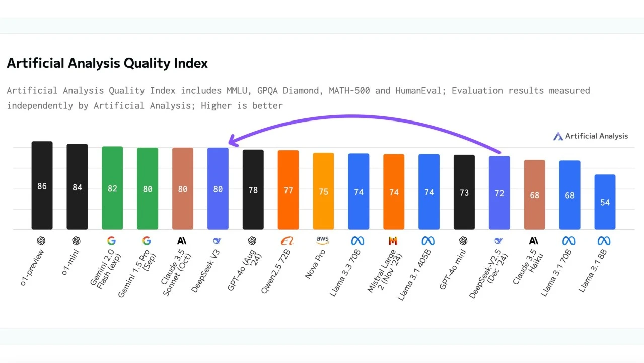The width and height of the screenshot is (644, 363).
Task: Click the OpenAI logo under o1-preview
Action: click(41, 241)
